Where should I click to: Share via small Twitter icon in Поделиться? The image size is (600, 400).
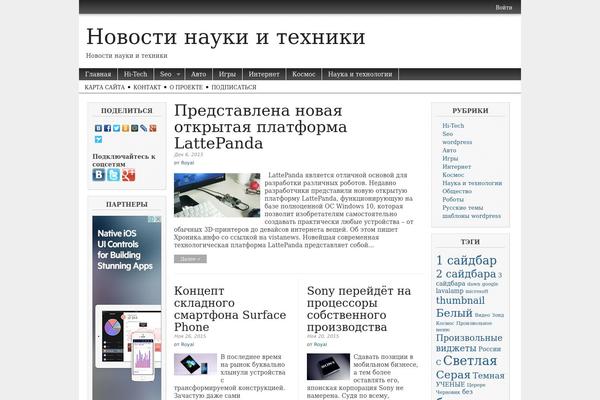tap(116, 128)
